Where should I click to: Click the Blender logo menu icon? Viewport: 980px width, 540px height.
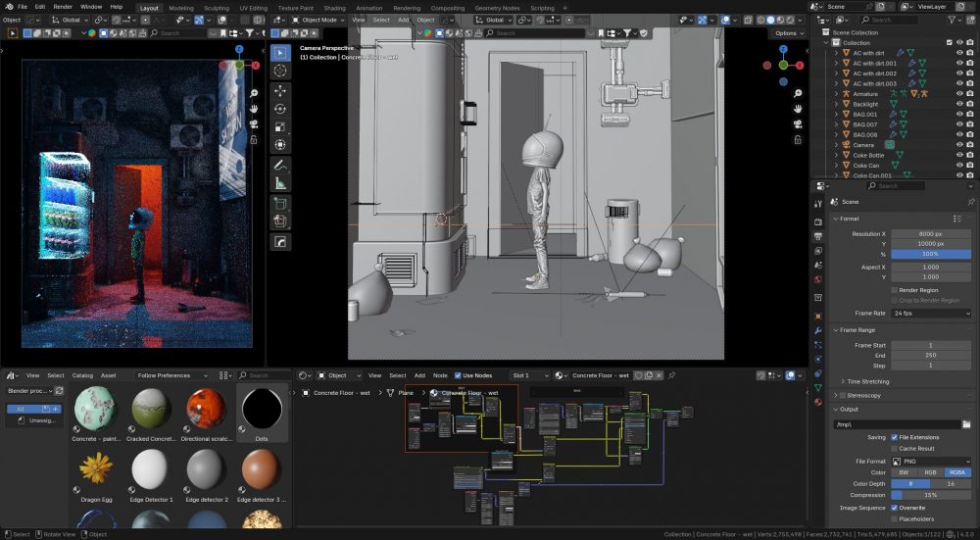[10, 7]
